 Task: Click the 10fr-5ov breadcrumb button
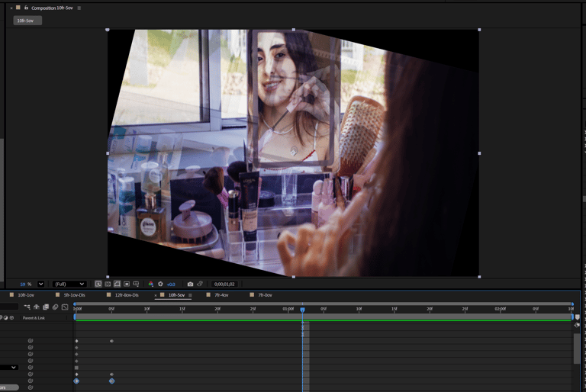tap(27, 21)
